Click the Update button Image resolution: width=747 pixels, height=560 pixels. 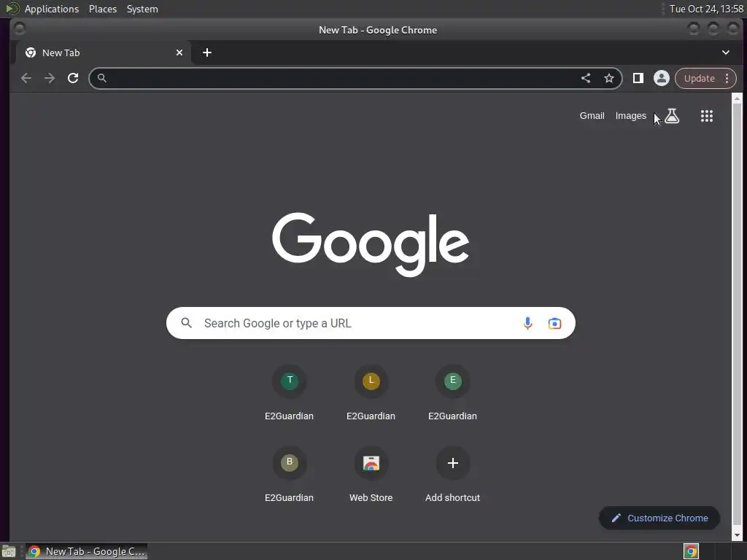(699, 78)
